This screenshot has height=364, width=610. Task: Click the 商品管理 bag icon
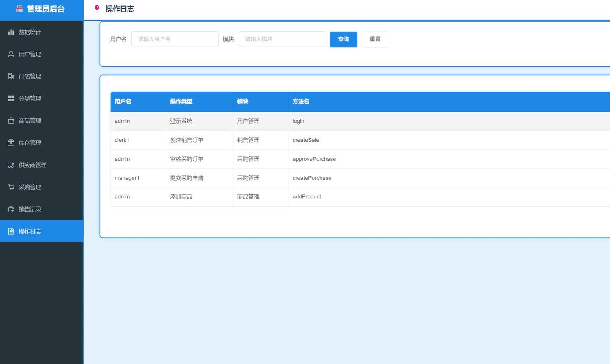pyautogui.click(x=11, y=121)
